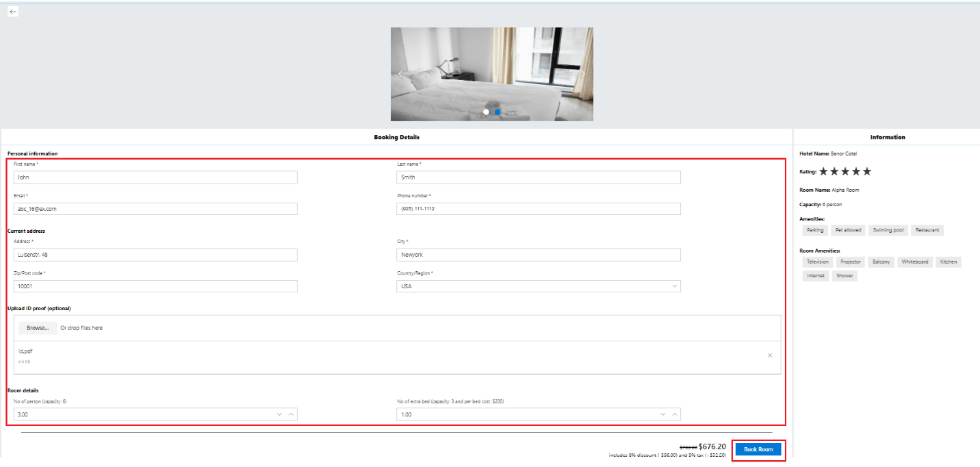Viewport: 980px width, 467px height.
Task: Focus the Email field
Action: point(155,209)
